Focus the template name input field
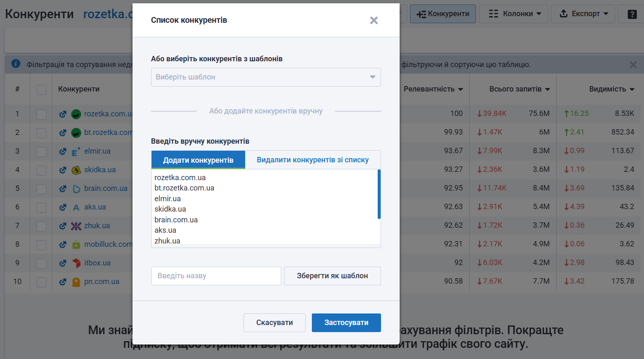This screenshot has height=359, width=644. (216, 276)
